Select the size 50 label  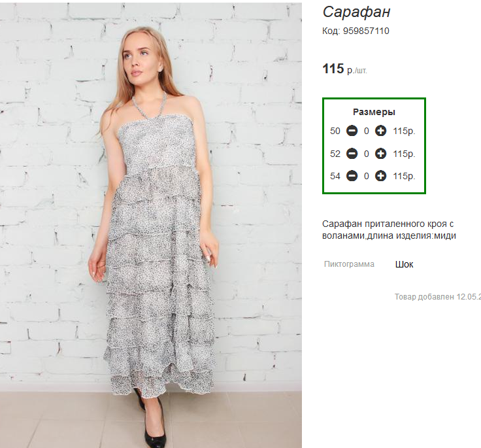335,131
